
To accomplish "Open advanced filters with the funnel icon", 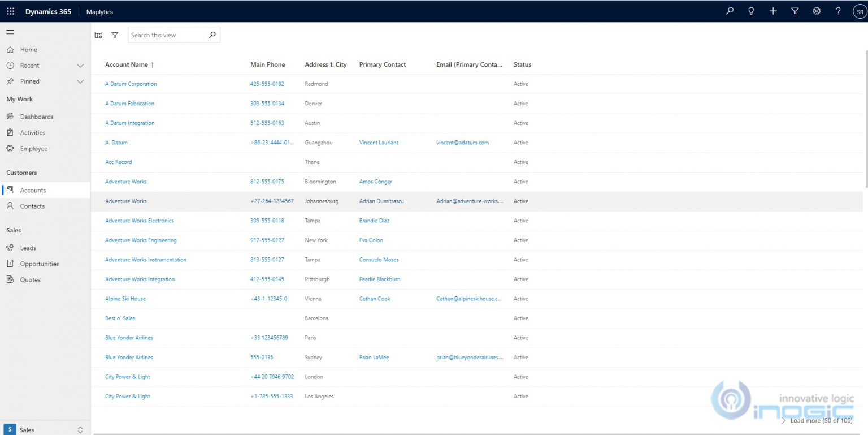I will point(795,11).
